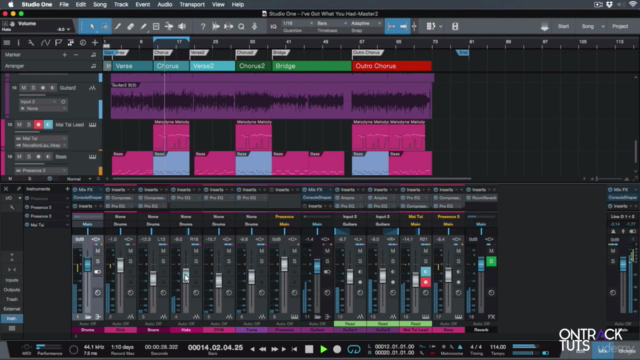
Task: Click Return to zero transport button
Action: [294, 349]
